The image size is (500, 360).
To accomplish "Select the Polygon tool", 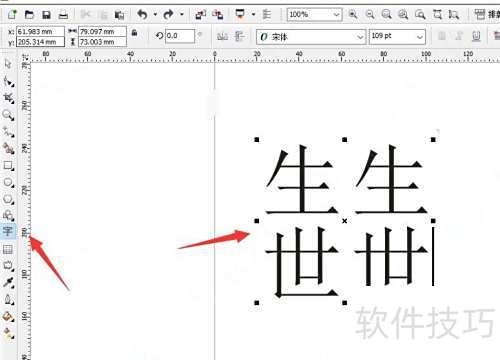I will (x=8, y=199).
